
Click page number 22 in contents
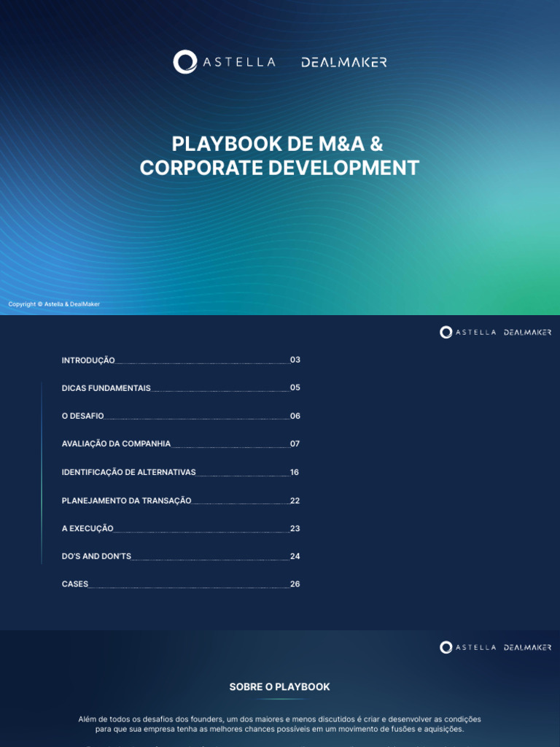(x=295, y=500)
